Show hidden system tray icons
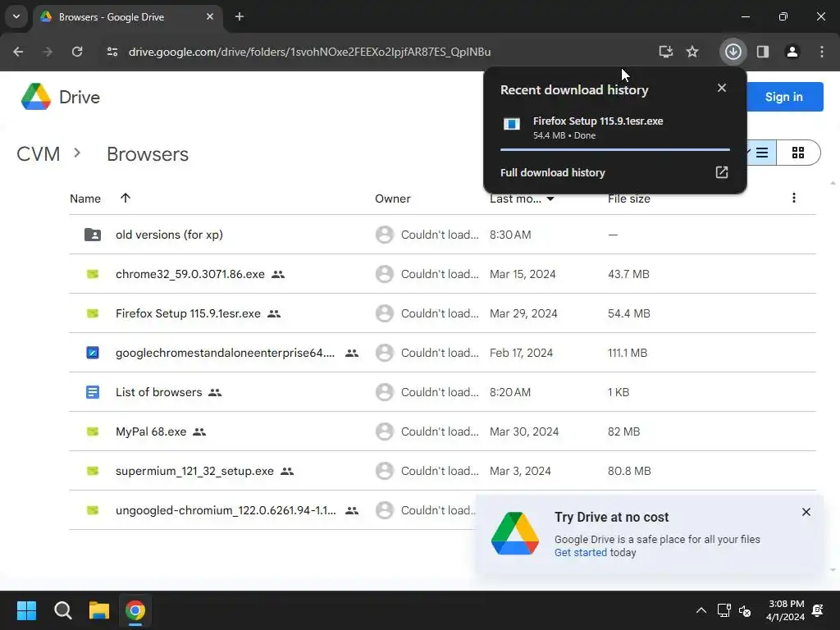Image resolution: width=840 pixels, height=630 pixels. pos(701,610)
